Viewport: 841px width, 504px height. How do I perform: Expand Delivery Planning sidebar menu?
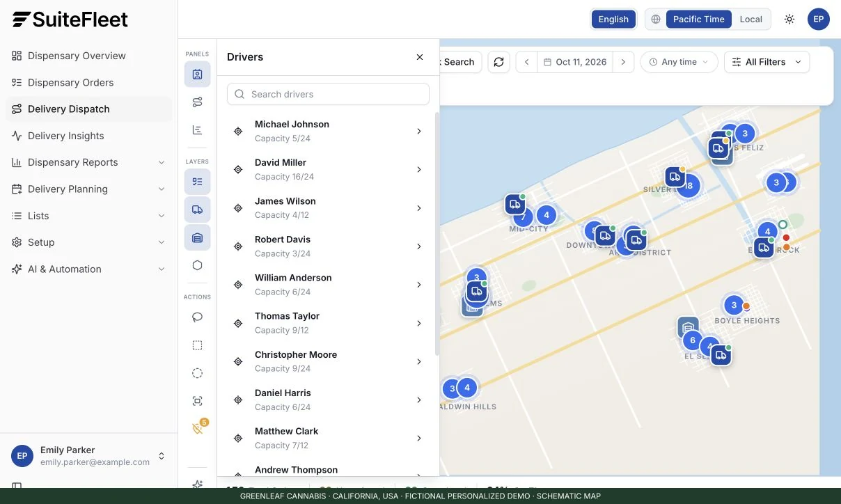click(88, 189)
